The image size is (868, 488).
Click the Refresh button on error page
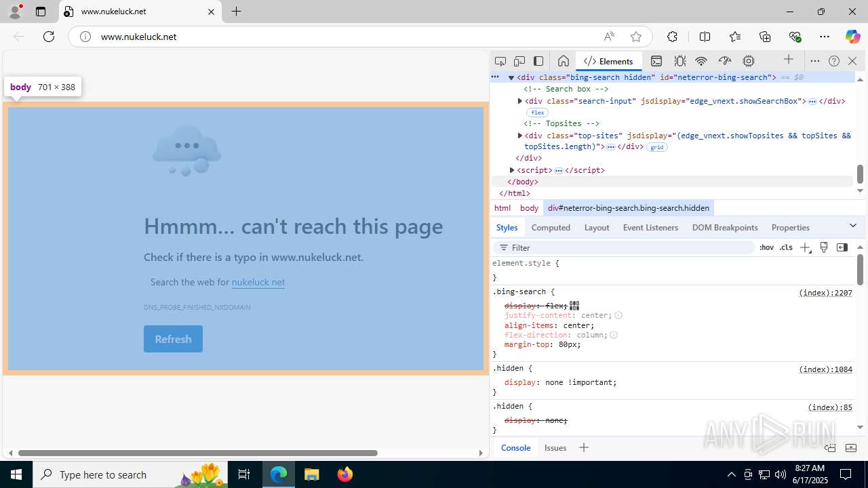[x=173, y=339]
